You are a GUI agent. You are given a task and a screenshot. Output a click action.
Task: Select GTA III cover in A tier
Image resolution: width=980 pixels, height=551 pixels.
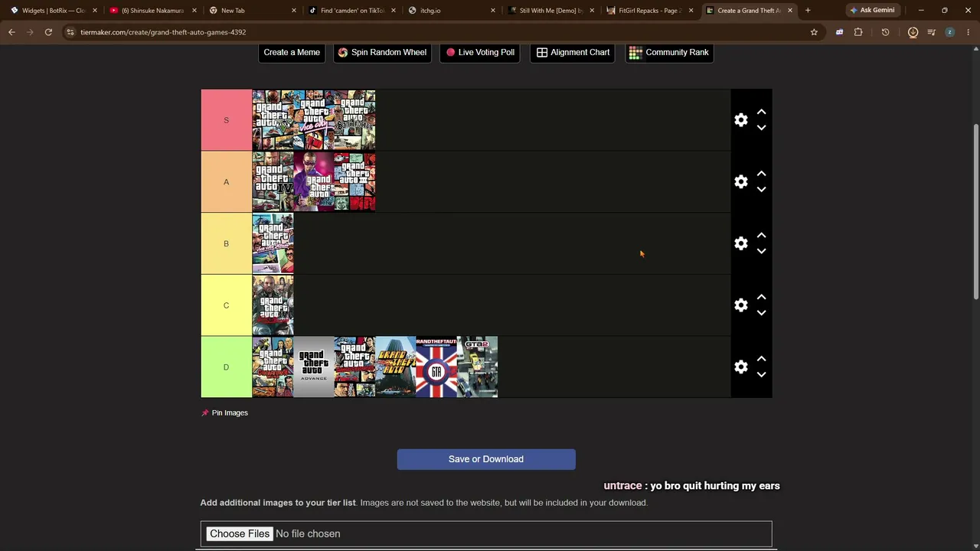pos(354,182)
